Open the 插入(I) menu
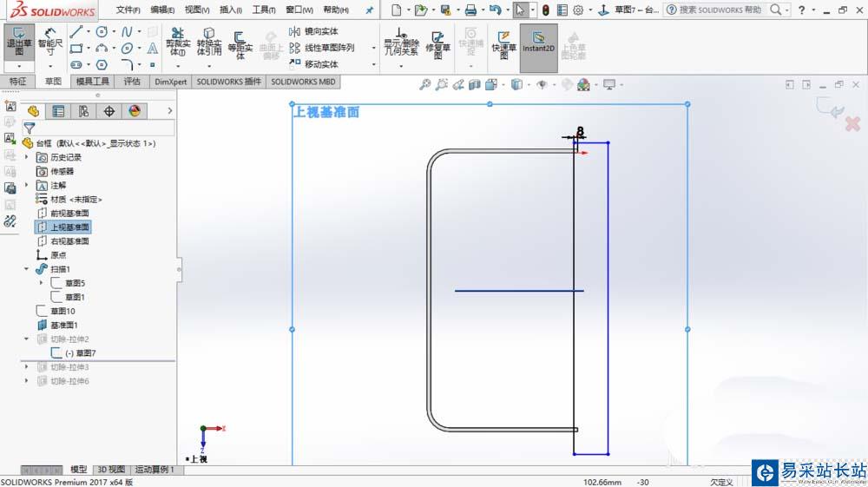The height and width of the screenshot is (487, 868). [x=230, y=10]
